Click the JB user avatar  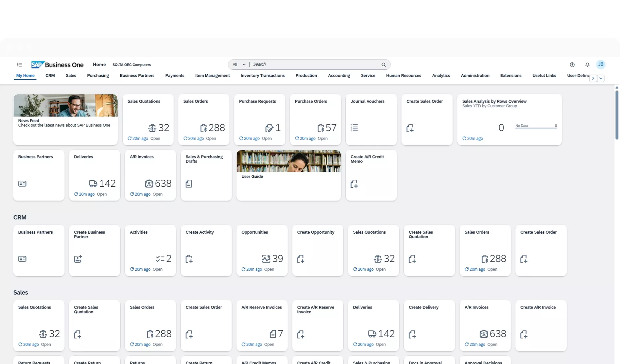pyautogui.click(x=601, y=65)
